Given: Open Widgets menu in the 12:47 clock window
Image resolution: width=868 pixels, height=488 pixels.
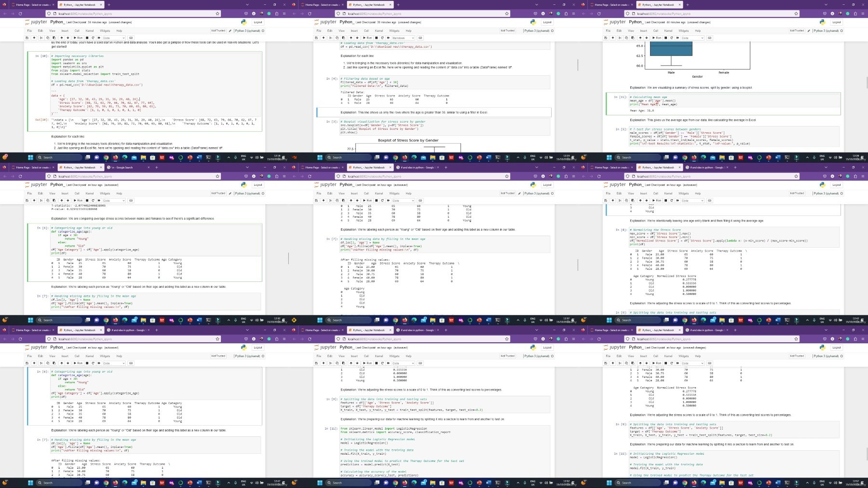Looking at the screenshot, I should 105,356.
